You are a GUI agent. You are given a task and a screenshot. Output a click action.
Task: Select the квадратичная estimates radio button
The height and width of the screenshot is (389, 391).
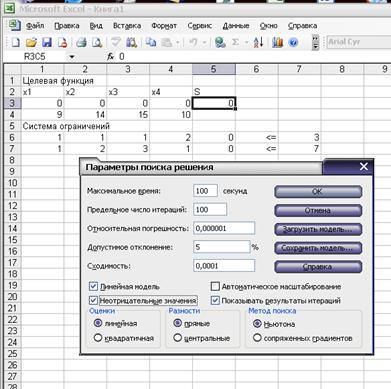click(98, 338)
